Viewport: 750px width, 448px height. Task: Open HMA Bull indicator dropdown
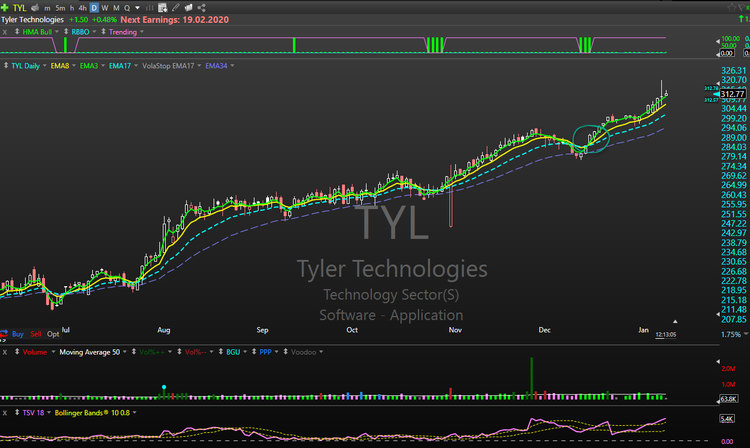click(x=57, y=32)
